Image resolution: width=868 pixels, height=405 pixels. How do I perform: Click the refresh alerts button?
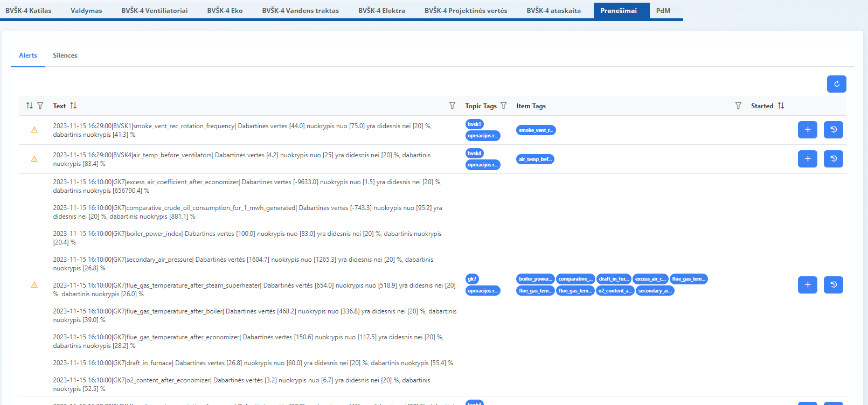pyautogui.click(x=836, y=84)
